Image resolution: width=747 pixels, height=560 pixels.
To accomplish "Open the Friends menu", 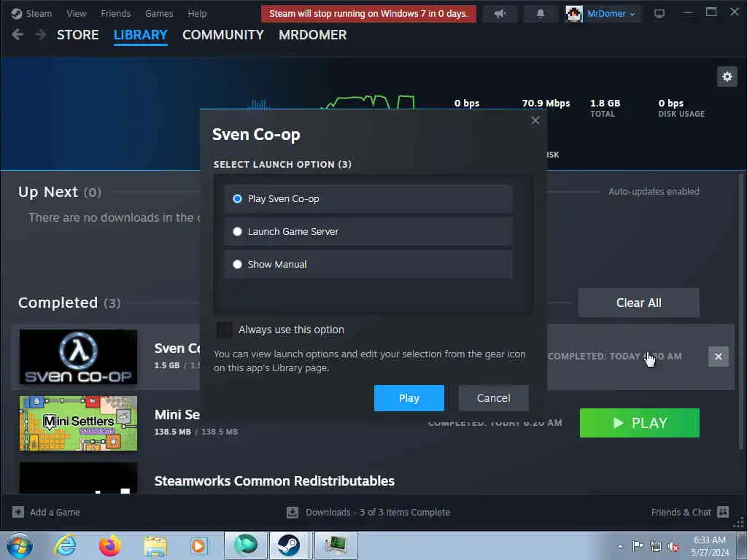I will click(115, 13).
